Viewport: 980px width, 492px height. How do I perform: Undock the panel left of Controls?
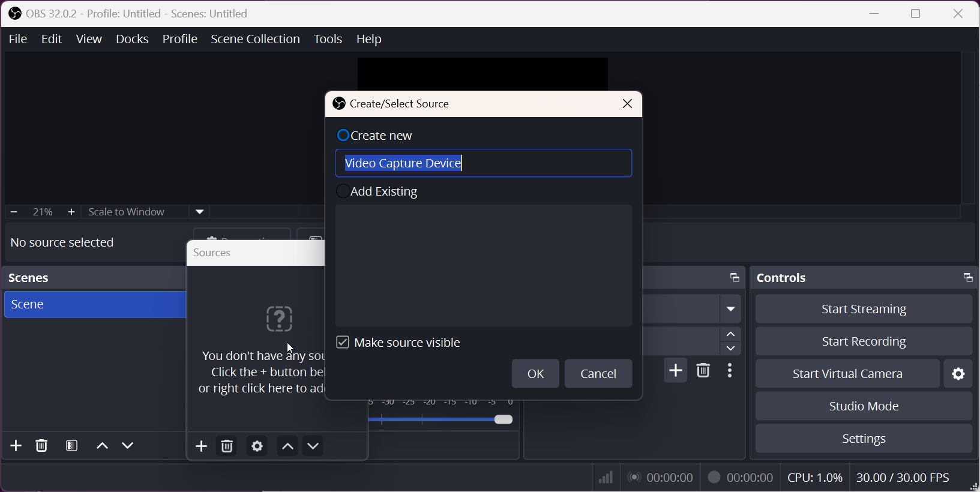[735, 277]
